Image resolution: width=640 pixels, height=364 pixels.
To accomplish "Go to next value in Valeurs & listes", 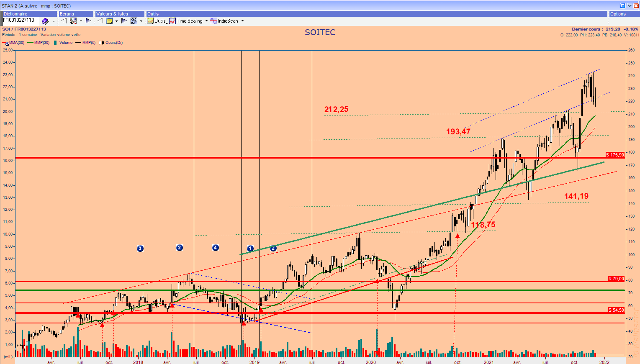I will pos(124,21).
